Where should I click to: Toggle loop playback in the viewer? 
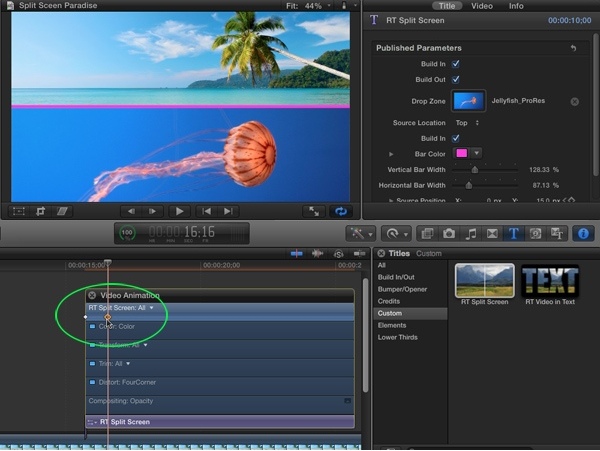pos(342,211)
